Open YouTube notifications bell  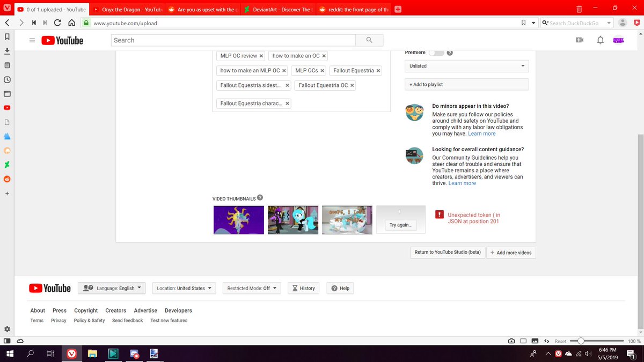[601, 40]
